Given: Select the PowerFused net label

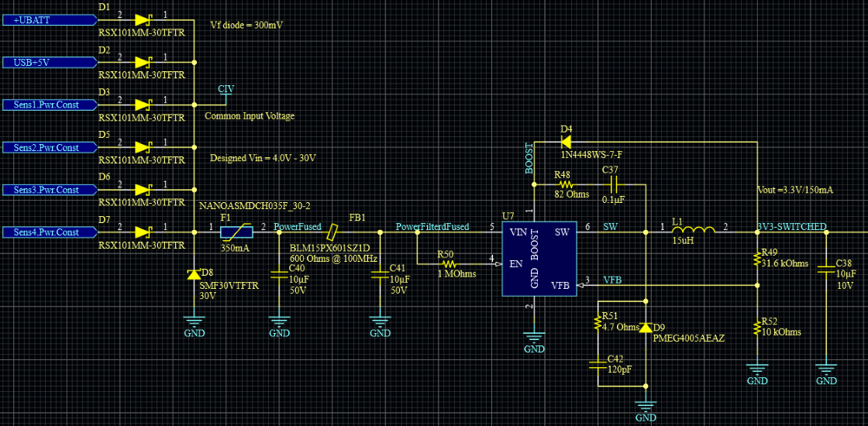Looking at the screenshot, I should 298,227.
